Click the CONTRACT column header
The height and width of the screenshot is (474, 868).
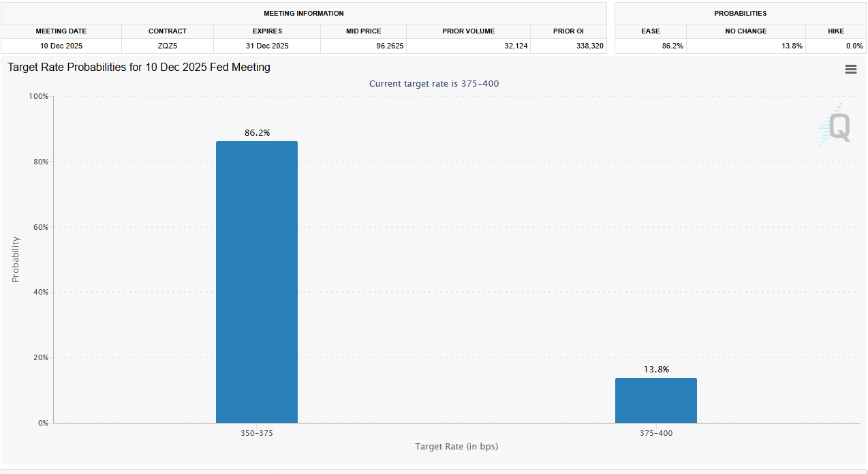click(x=167, y=31)
